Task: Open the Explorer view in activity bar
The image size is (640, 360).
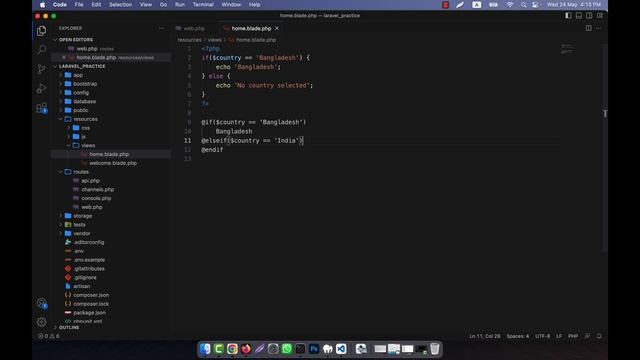Action: coord(41,31)
